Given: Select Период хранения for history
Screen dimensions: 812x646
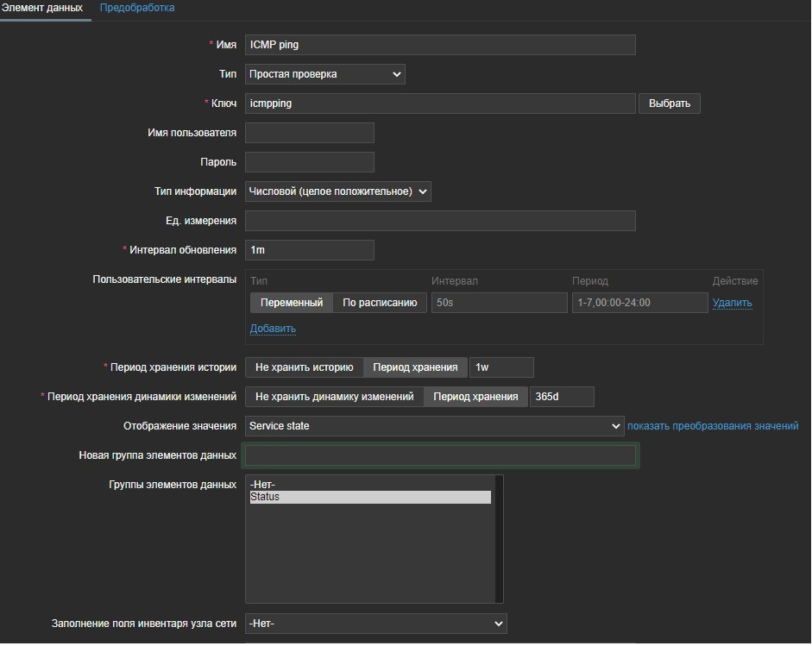Looking at the screenshot, I should [x=415, y=367].
